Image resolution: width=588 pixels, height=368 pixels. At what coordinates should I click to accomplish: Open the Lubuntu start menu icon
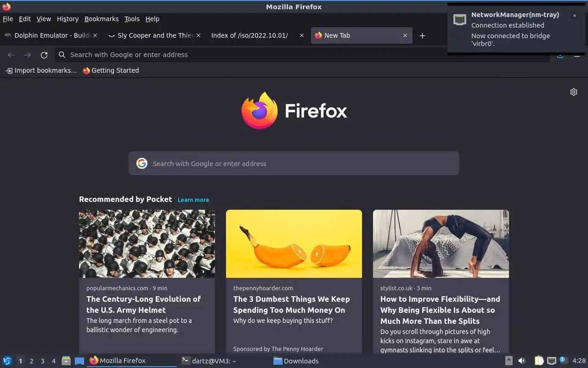(7, 361)
